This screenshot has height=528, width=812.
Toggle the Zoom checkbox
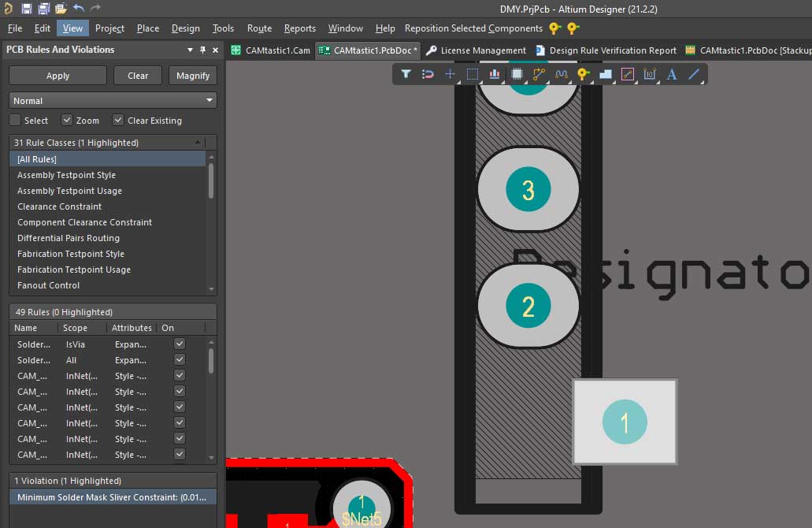(67, 121)
